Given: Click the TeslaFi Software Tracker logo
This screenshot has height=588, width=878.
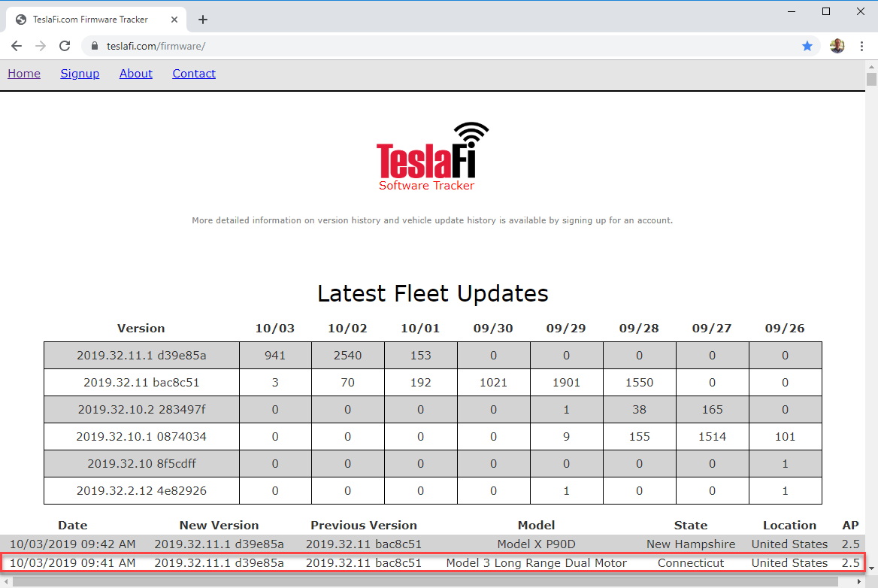Looking at the screenshot, I should click(432, 157).
